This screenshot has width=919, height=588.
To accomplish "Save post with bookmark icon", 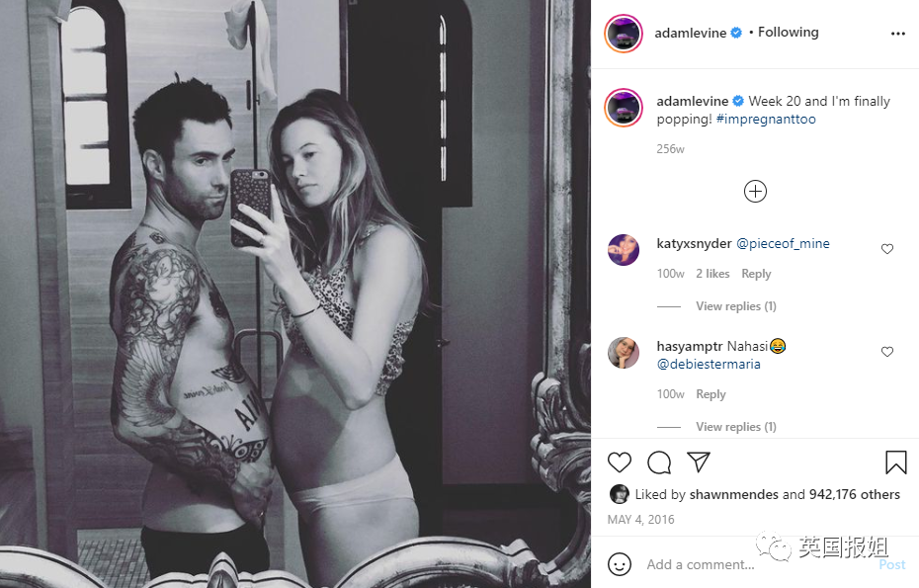I will point(895,462).
